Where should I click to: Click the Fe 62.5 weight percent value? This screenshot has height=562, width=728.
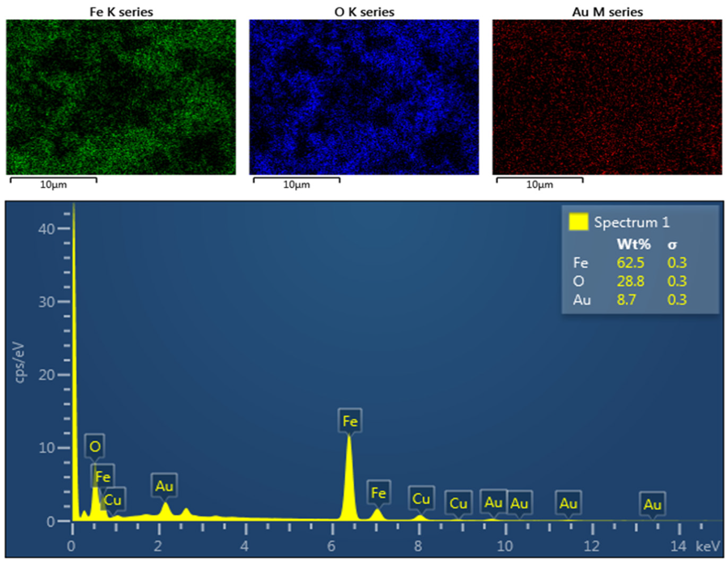click(x=630, y=263)
